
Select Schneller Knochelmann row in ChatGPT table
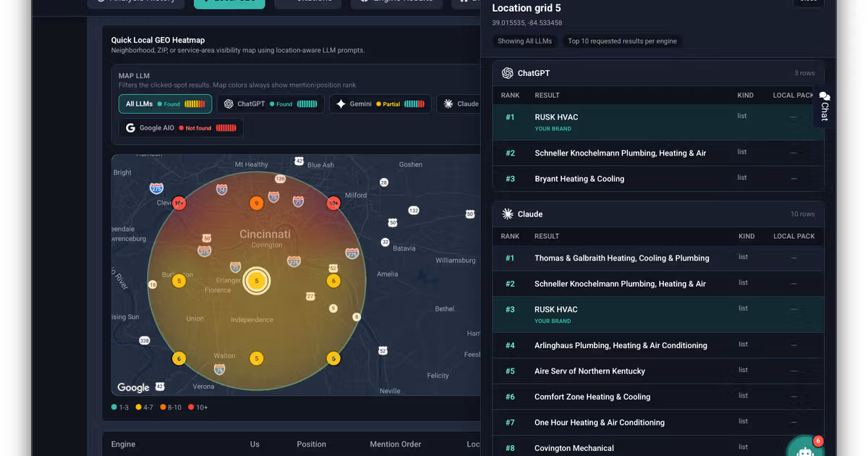tap(658, 153)
